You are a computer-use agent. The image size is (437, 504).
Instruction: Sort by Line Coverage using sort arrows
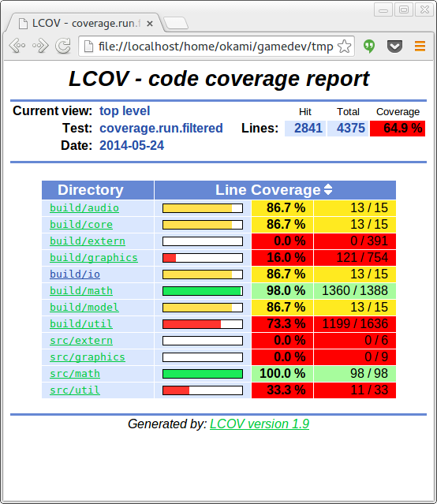pyautogui.click(x=328, y=189)
